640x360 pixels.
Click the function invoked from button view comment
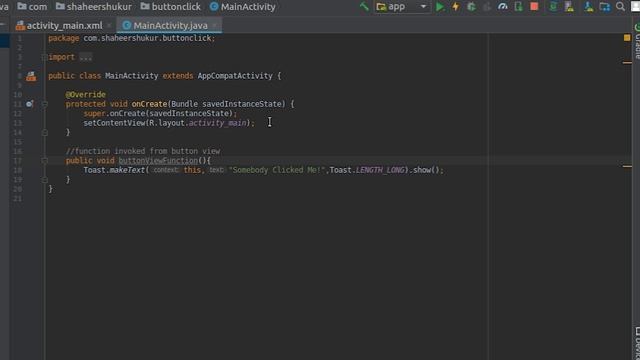pos(143,151)
